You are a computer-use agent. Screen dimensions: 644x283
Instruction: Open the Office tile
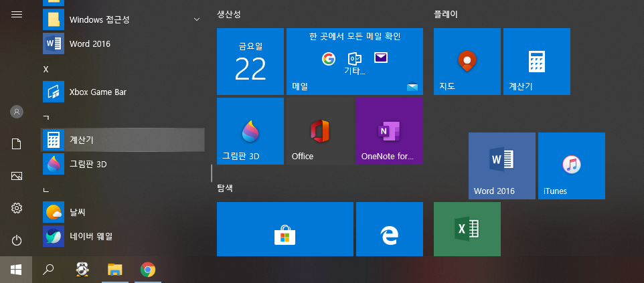point(320,131)
